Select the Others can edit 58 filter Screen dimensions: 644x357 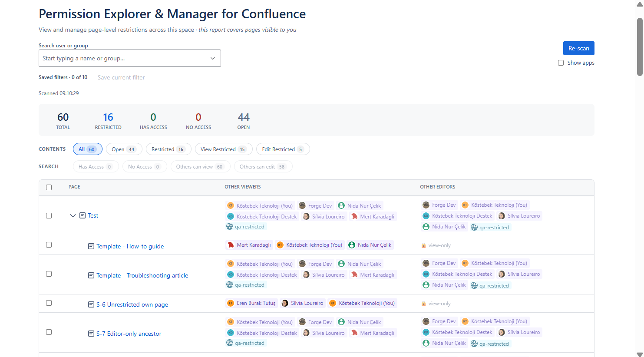(263, 166)
